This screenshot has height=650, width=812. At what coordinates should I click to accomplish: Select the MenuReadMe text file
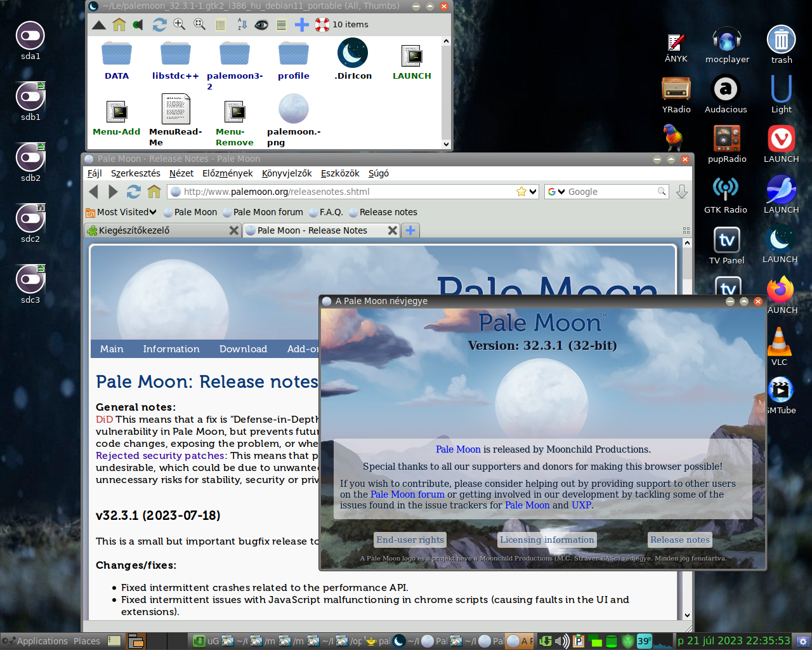(176, 121)
